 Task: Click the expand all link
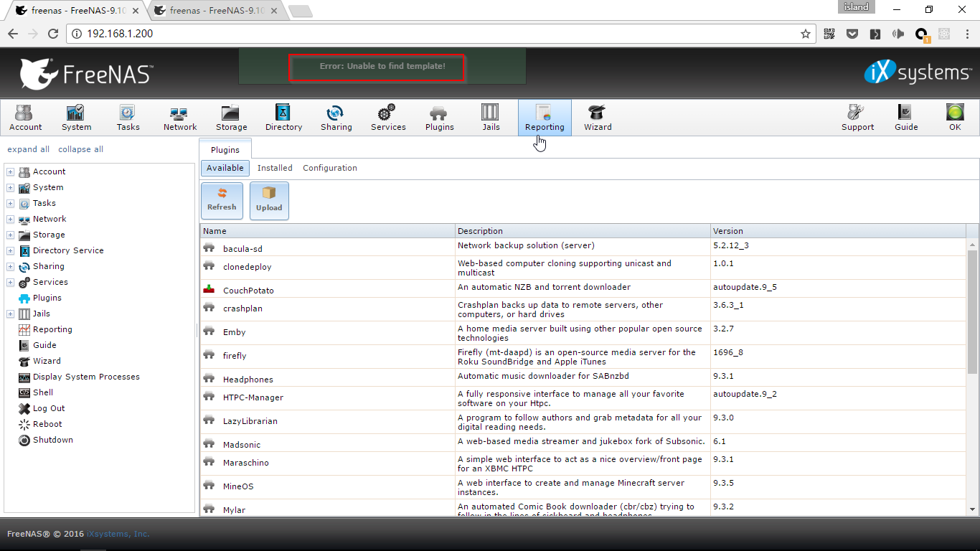point(29,149)
